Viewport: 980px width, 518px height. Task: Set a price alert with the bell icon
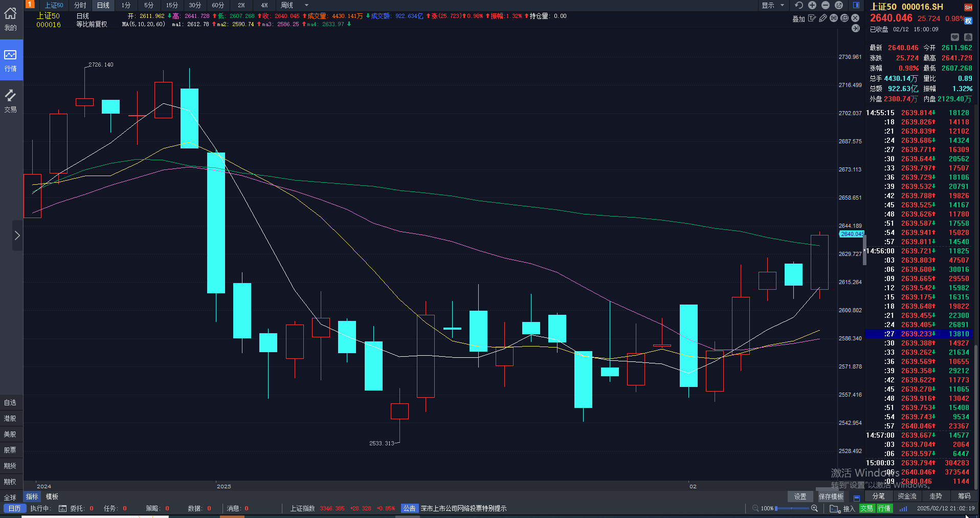tap(968, 37)
